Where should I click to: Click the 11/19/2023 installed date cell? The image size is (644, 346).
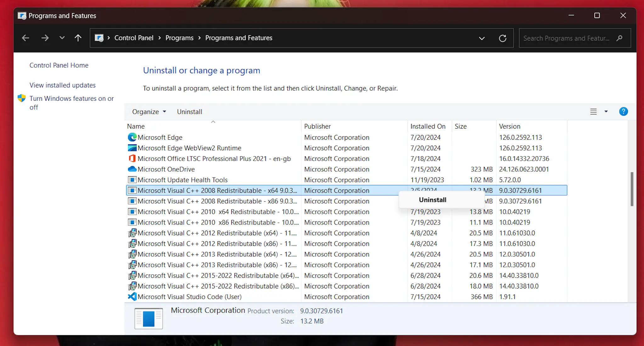(427, 180)
